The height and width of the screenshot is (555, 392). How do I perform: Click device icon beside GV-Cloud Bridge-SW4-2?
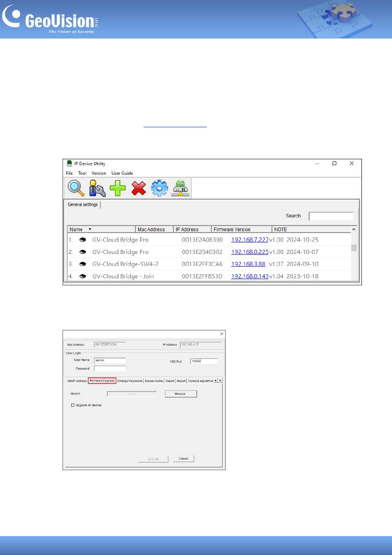[83, 264]
